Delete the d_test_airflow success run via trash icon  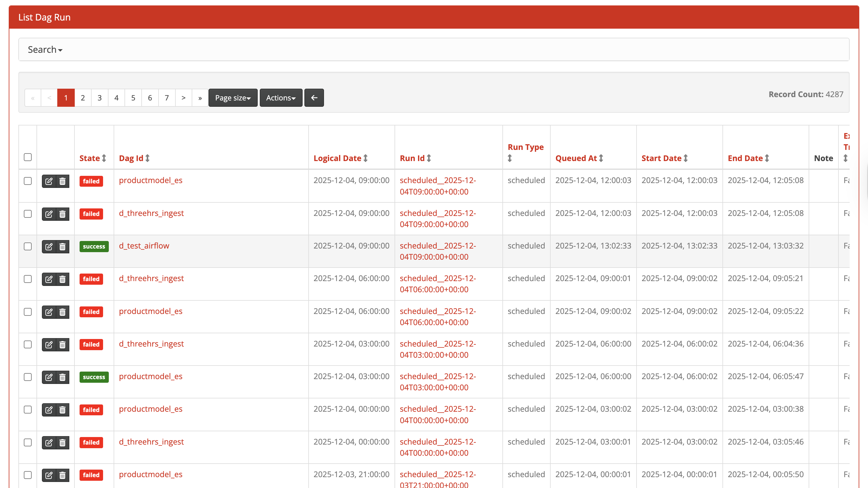pos(62,246)
